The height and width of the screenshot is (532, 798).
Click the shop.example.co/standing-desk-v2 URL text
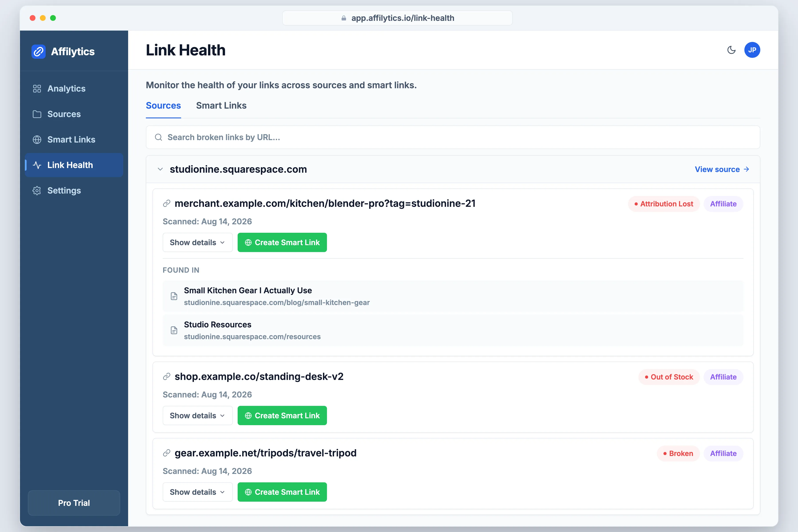point(259,376)
